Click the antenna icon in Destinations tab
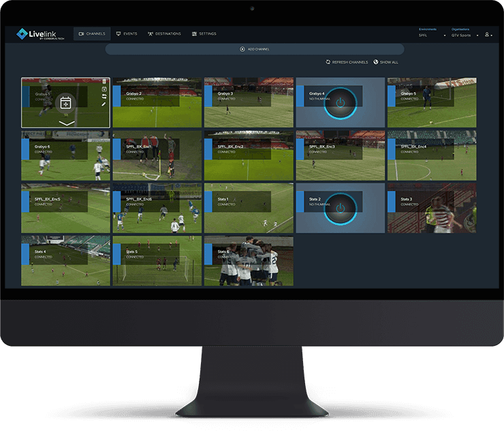Screen dimensions: 504x431 click(150, 34)
